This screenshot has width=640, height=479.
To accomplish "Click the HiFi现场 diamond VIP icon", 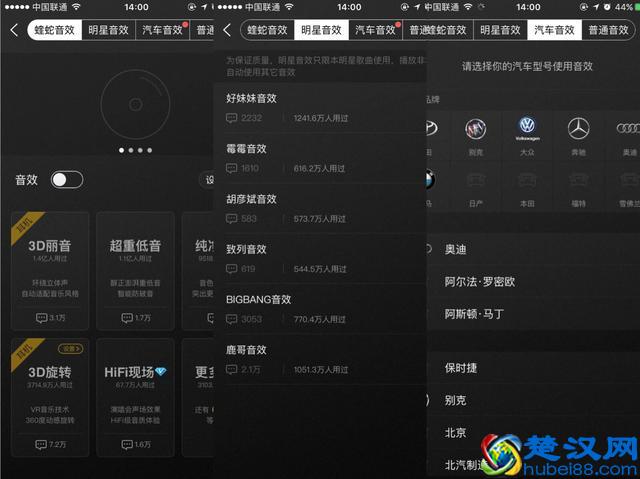I will click(161, 371).
